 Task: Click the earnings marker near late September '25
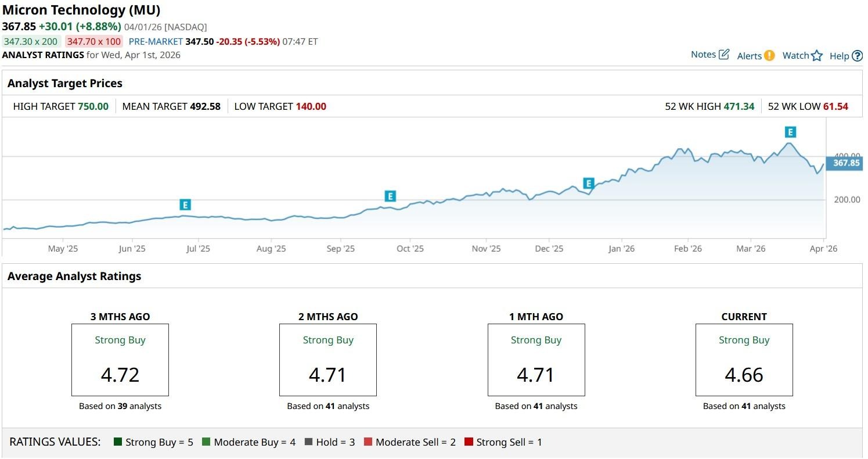point(390,196)
